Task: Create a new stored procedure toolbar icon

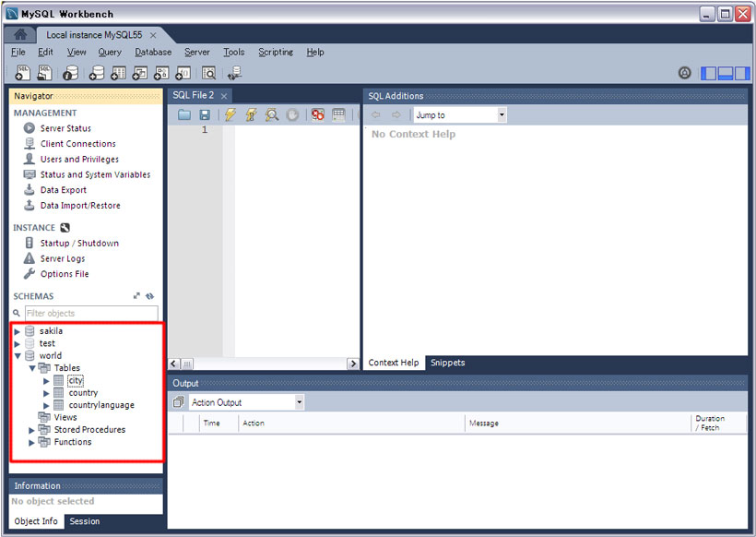Action: coord(161,73)
